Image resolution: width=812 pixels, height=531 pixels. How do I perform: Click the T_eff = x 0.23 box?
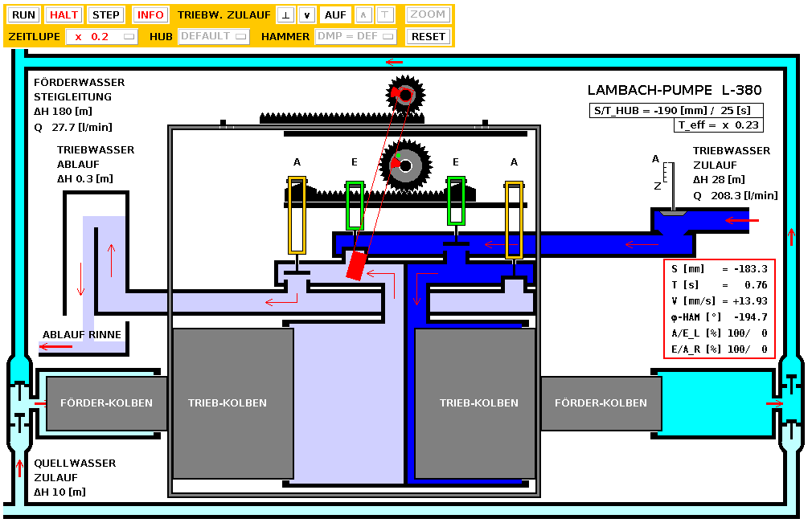point(718,125)
